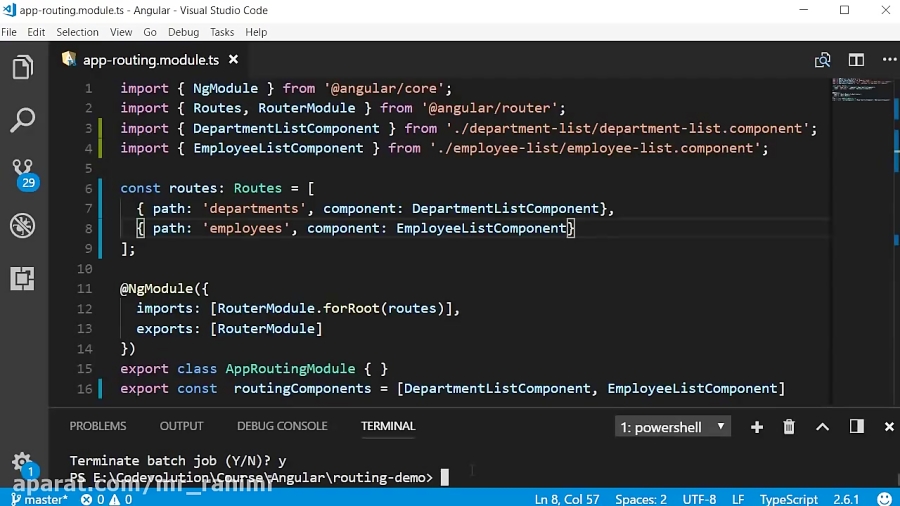
Task: Click './employee-list/employee-list.component' import path
Action: [x=595, y=148]
